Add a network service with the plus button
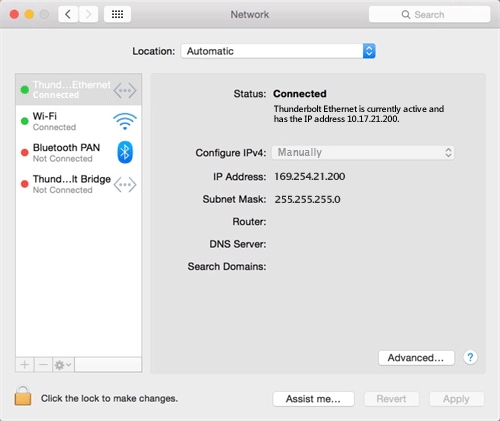 pyautogui.click(x=25, y=365)
